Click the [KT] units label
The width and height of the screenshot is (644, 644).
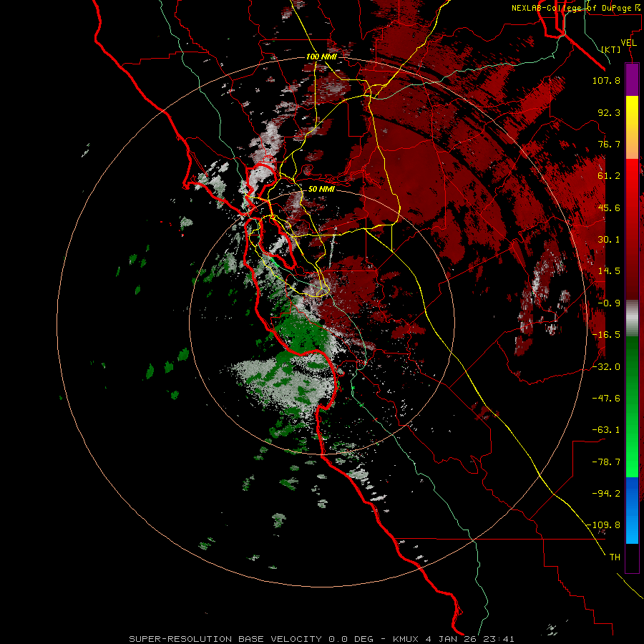611,50
